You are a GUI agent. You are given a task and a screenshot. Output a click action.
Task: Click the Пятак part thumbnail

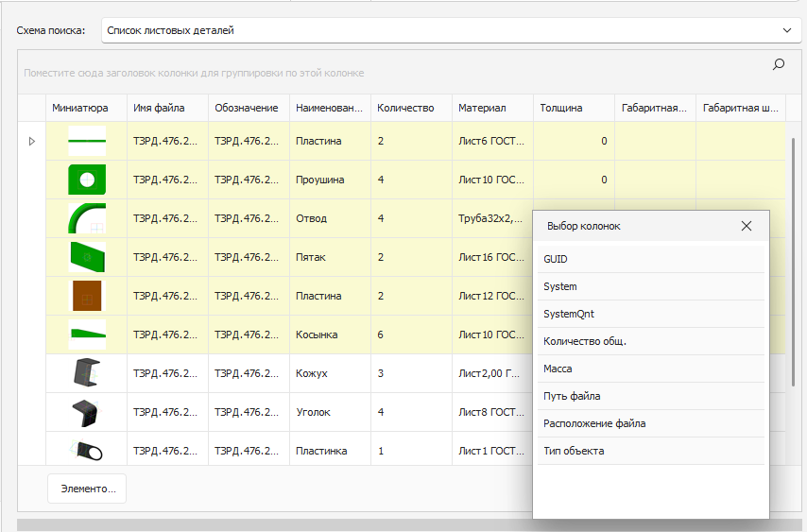(x=87, y=257)
